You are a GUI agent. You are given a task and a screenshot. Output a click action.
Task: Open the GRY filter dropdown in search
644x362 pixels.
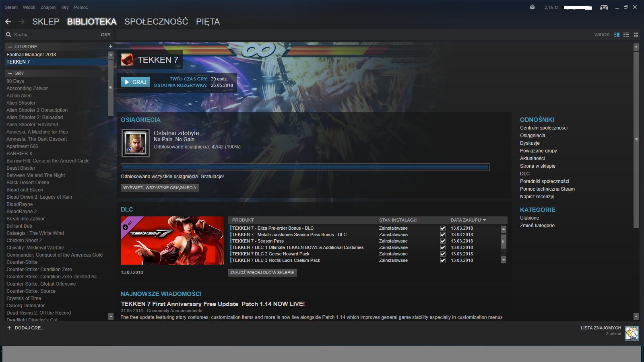[105, 35]
